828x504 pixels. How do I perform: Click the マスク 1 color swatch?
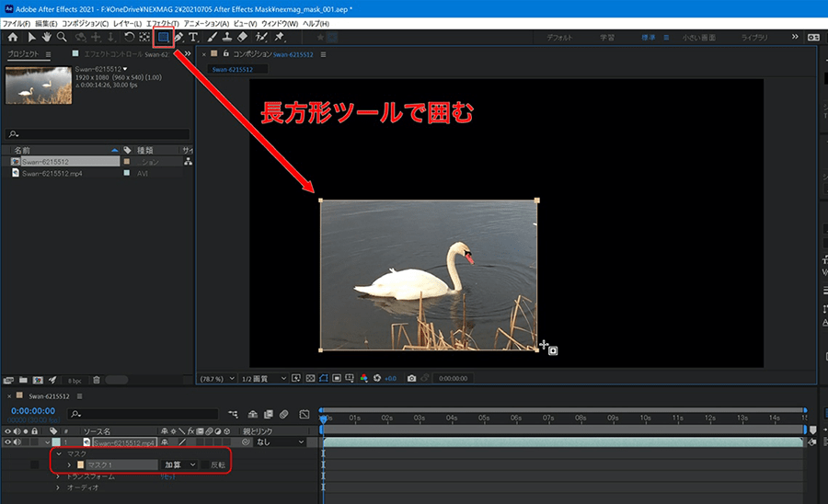[x=80, y=465]
